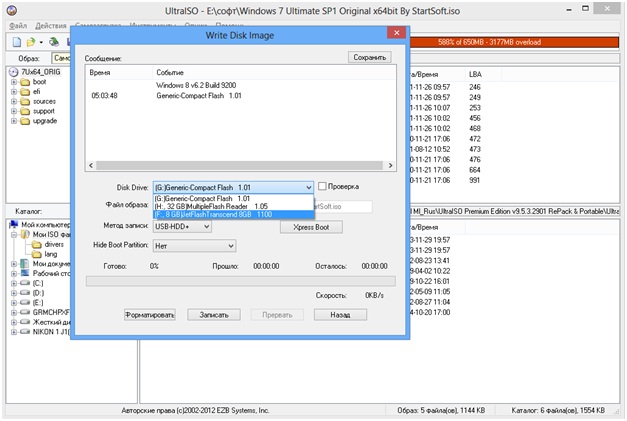Click the Записать button
The image size is (627, 421).
tap(214, 315)
